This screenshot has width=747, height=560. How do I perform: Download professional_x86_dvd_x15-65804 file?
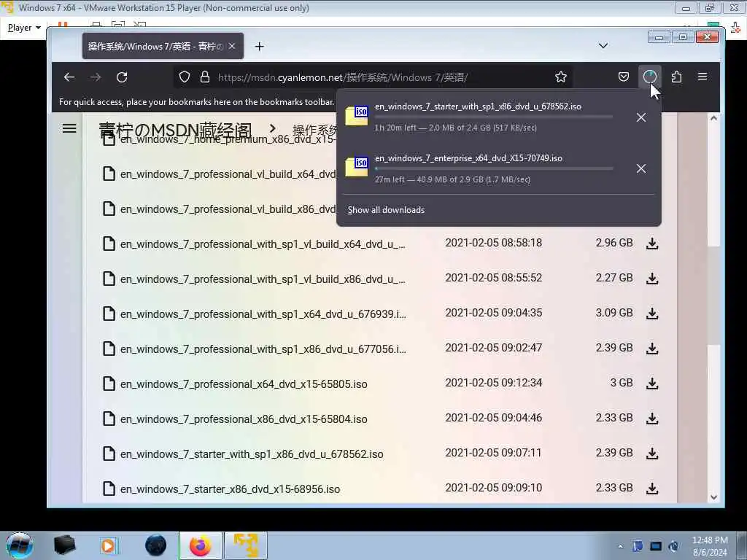tap(652, 418)
